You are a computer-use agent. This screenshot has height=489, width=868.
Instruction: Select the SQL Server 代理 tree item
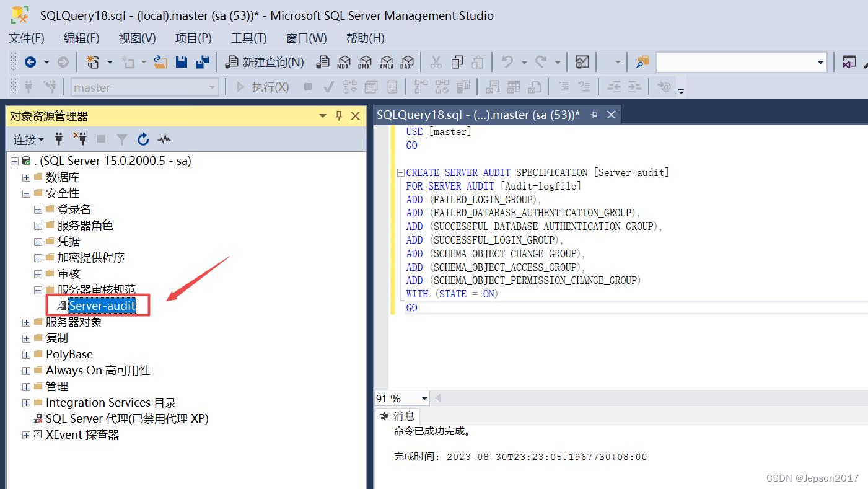click(127, 419)
